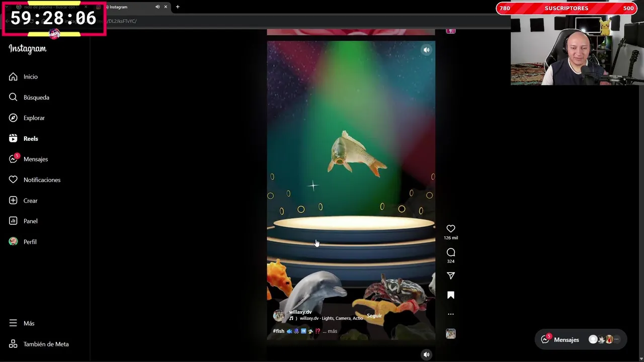This screenshot has height=362, width=644.
Task: Open the Perfil avatar icon
Action: click(13, 241)
